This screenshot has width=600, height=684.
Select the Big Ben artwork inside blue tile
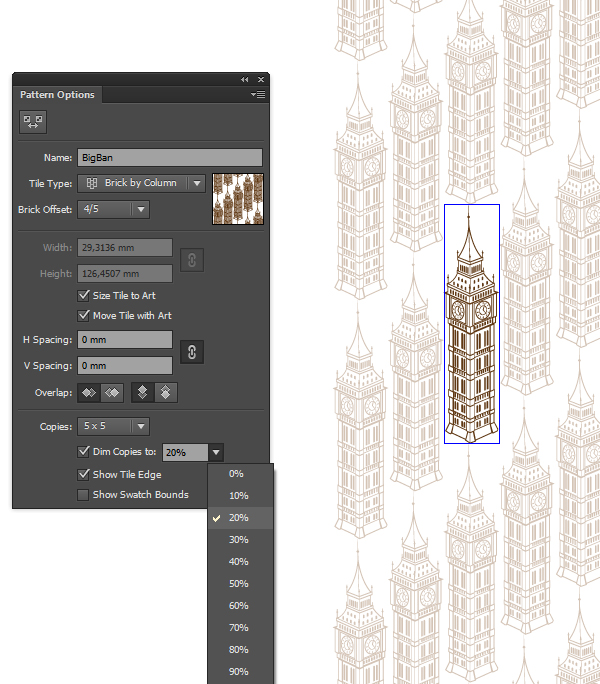click(472, 325)
